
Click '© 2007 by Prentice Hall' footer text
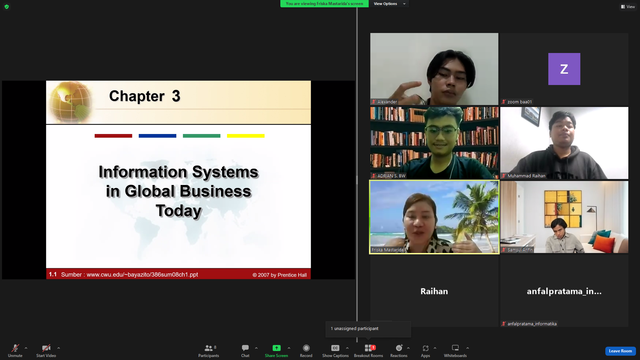tap(280, 275)
